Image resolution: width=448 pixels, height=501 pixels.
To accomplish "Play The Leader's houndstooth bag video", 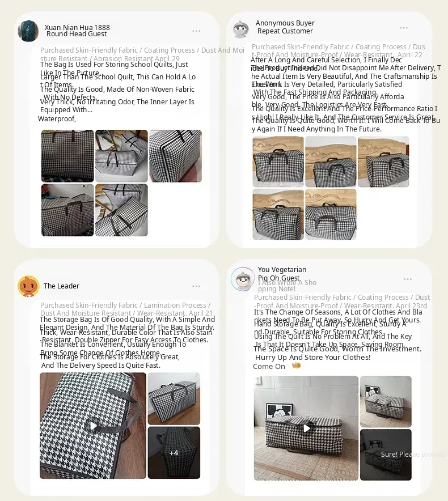I will [x=93, y=426].
